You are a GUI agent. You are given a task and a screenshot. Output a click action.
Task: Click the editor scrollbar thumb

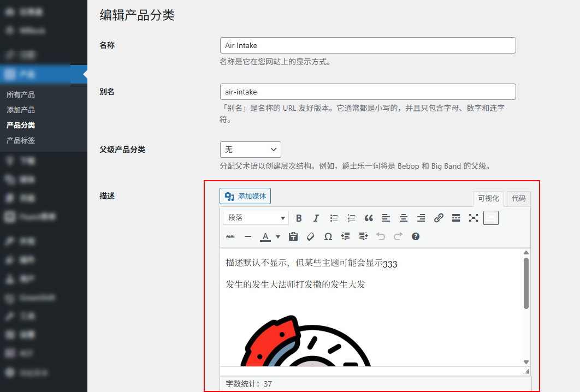[526, 283]
